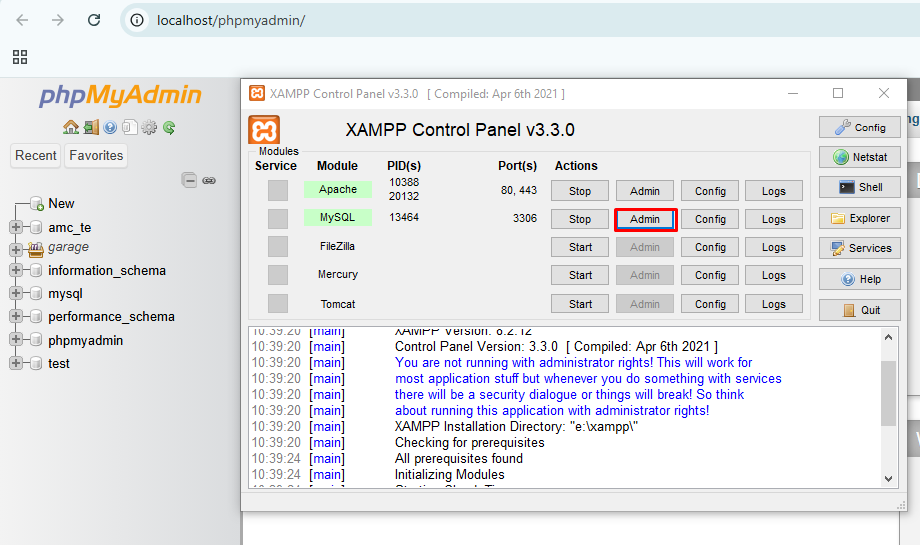Open XAMPP Config with wrench icon
Image resolution: width=920 pixels, height=545 pixels.
(x=860, y=127)
